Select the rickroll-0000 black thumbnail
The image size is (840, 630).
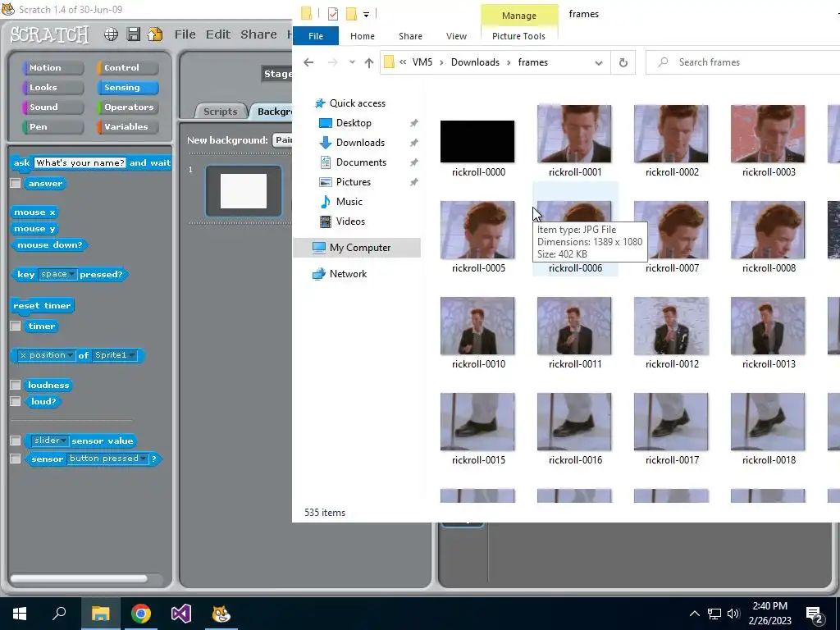coord(477,141)
